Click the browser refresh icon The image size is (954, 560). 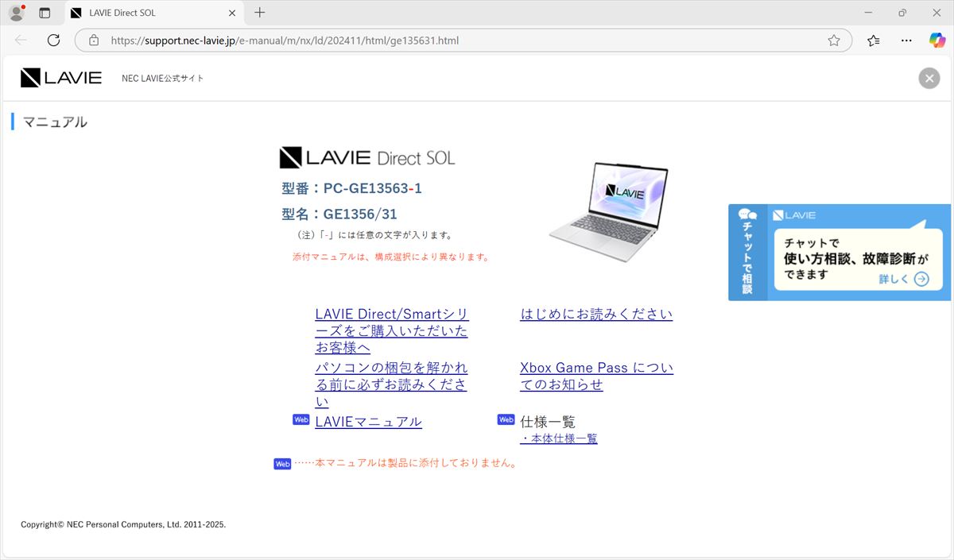coord(53,41)
